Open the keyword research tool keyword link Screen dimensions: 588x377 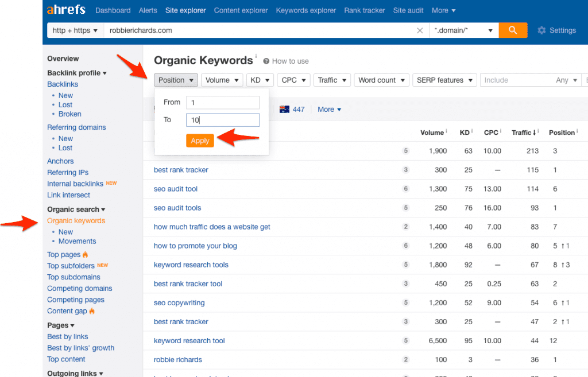click(x=189, y=341)
